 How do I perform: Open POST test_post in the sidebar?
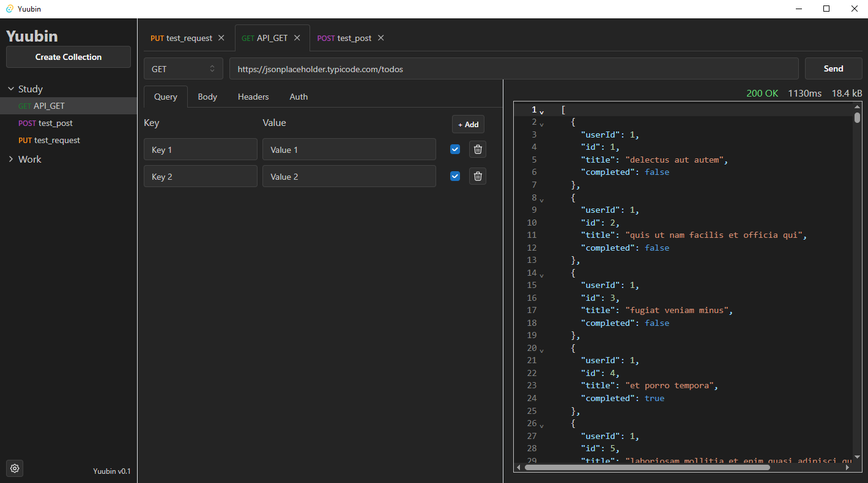click(46, 123)
